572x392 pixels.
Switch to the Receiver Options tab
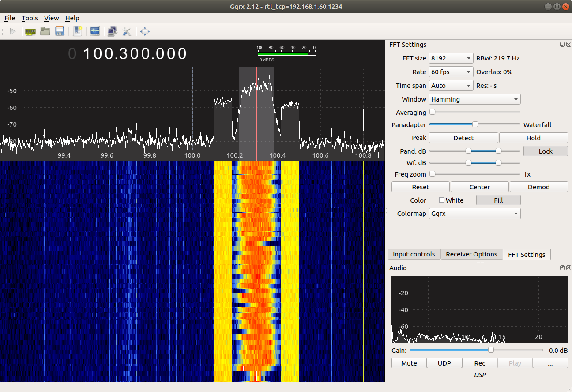[x=471, y=254]
